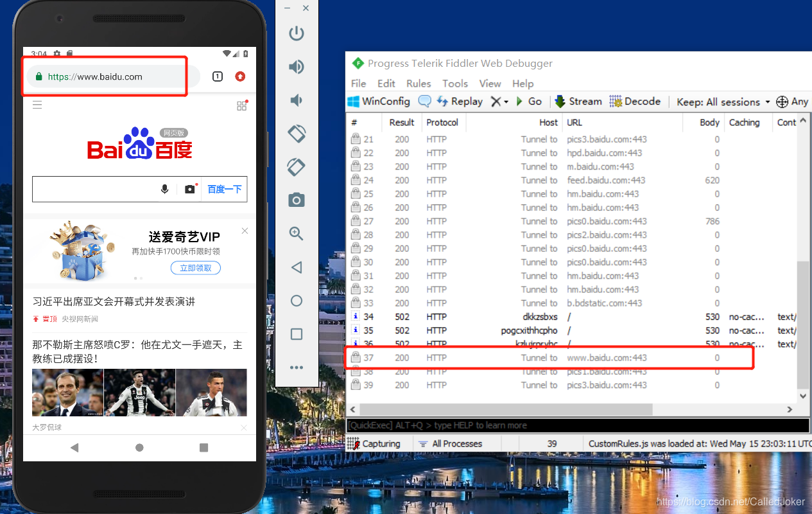Click the WinConfig toolbar button

(x=379, y=102)
